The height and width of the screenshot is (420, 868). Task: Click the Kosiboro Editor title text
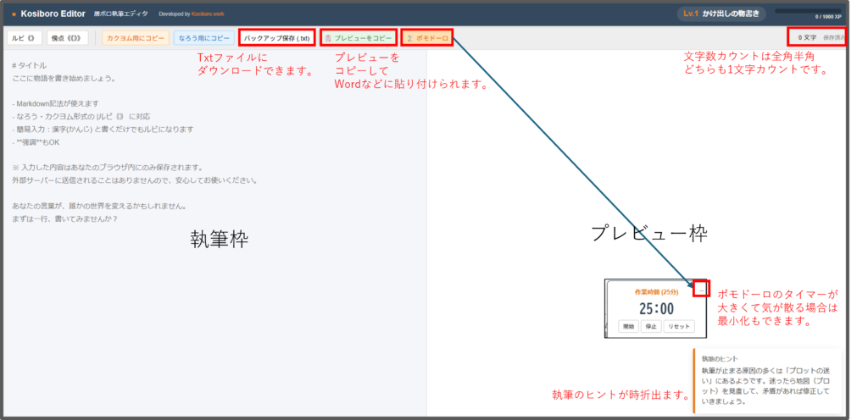(x=53, y=14)
